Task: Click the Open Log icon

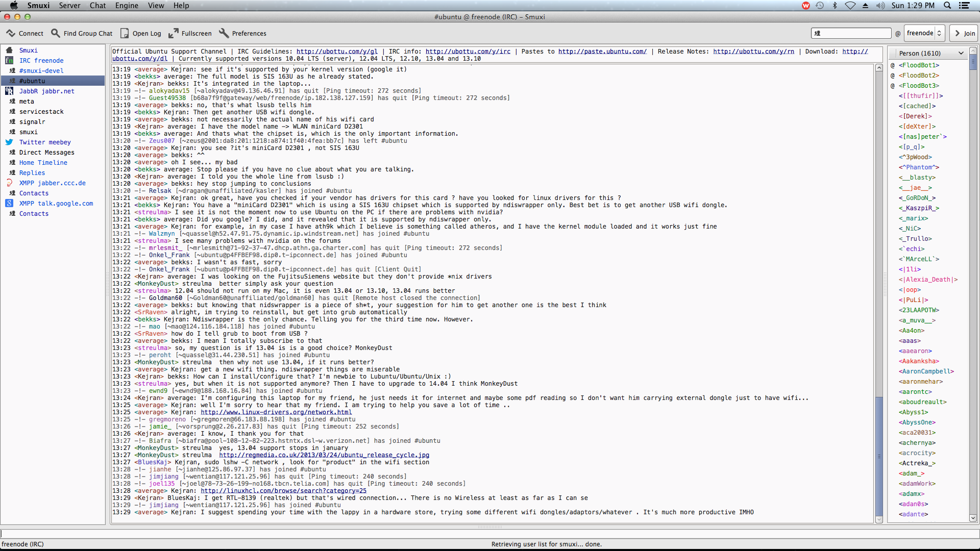Action: click(123, 33)
